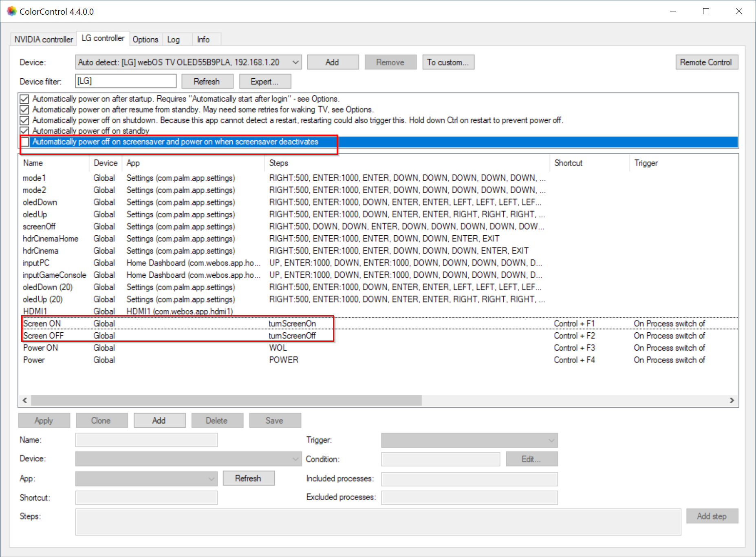Click the Included processes input field
The image size is (756, 557).
(x=469, y=479)
